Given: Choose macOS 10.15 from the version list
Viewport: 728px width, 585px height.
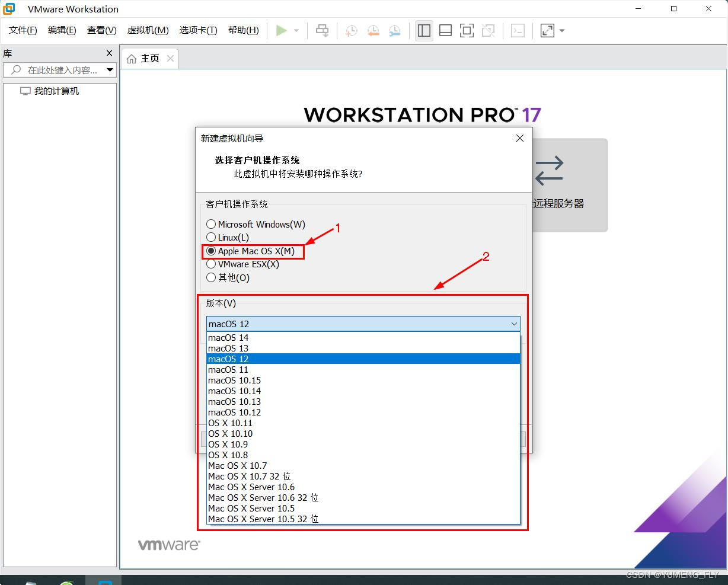Looking at the screenshot, I should (x=363, y=380).
